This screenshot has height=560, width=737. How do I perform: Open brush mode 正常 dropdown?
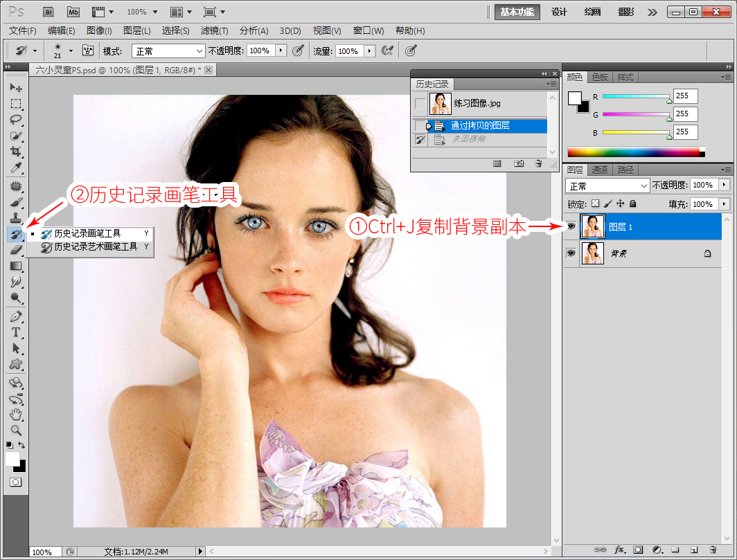tap(168, 51)
